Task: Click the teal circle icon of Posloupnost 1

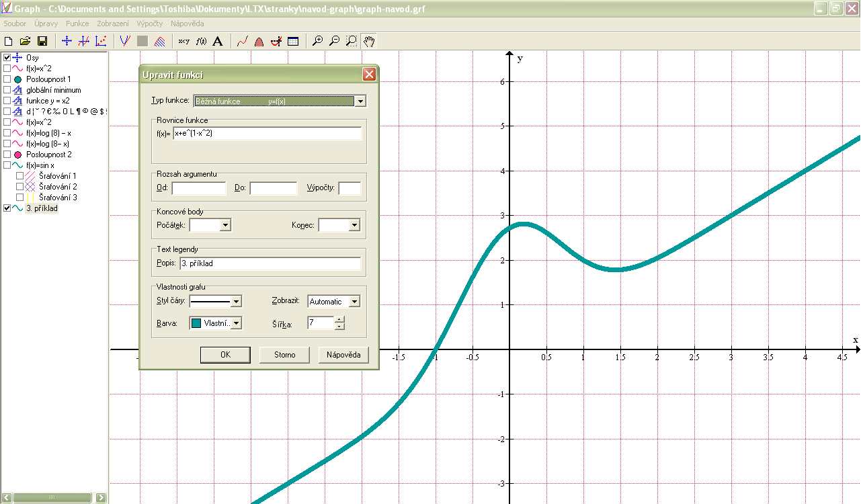Action: click(18, 79)
